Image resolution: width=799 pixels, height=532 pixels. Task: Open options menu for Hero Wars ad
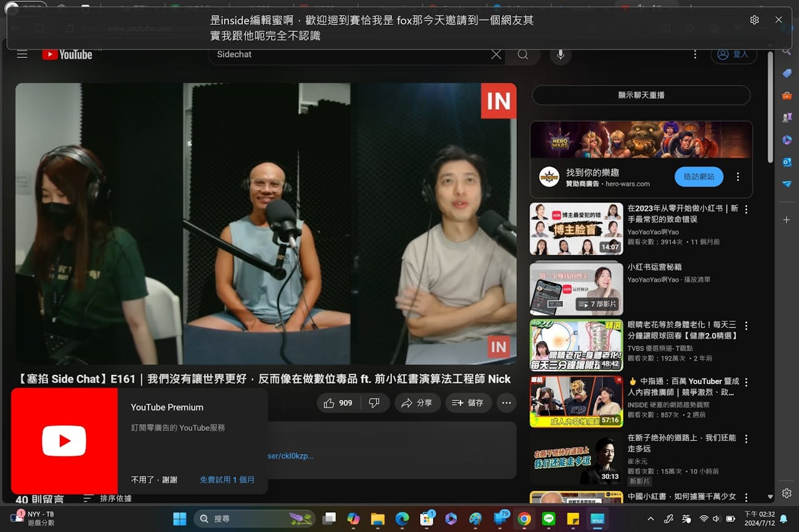point(738,177)
